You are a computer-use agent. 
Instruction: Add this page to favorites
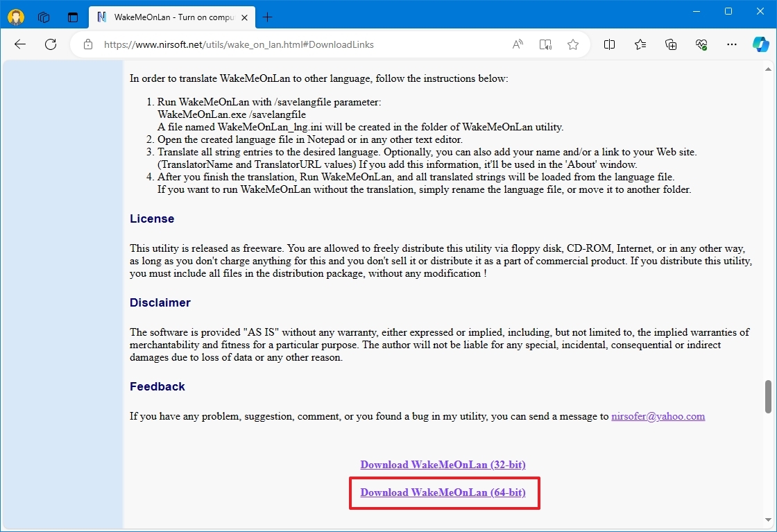click(x=573, y=44)
